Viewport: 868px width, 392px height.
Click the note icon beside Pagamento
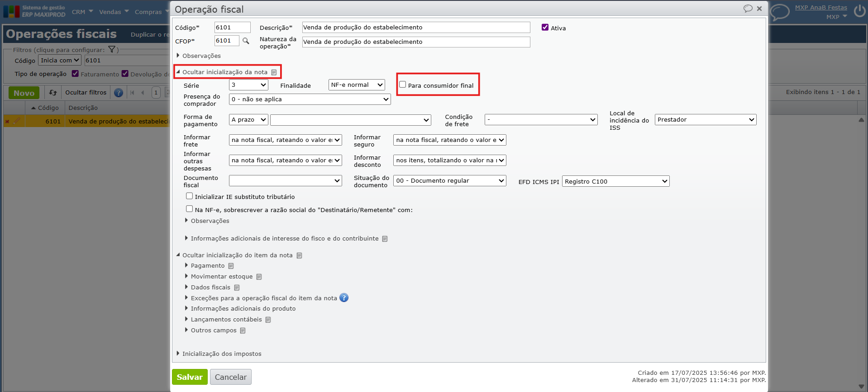click(x=231, y=266)
